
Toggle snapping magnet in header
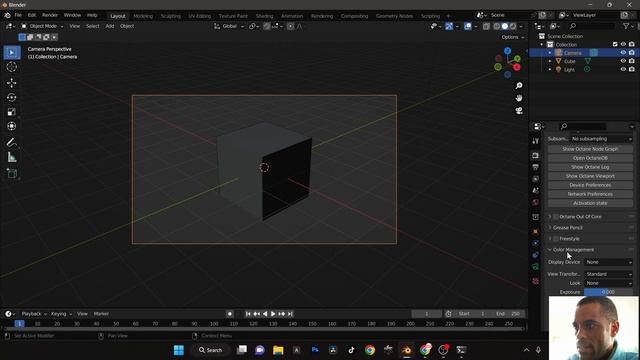coord(267,26)
